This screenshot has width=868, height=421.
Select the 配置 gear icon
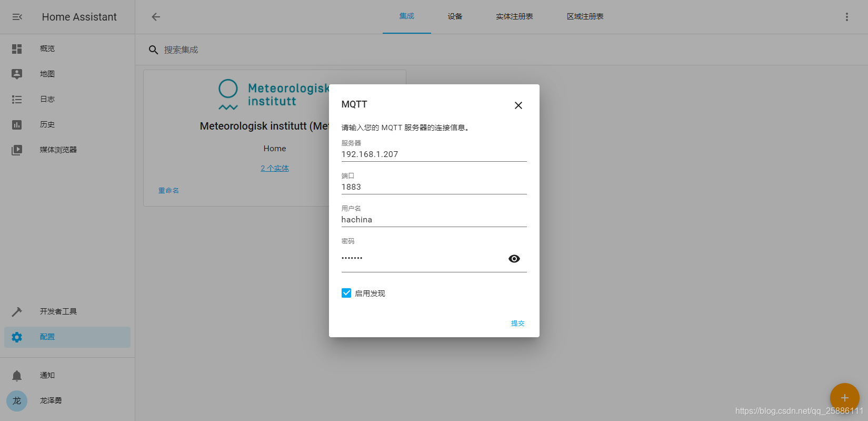(x=17, y=337)
